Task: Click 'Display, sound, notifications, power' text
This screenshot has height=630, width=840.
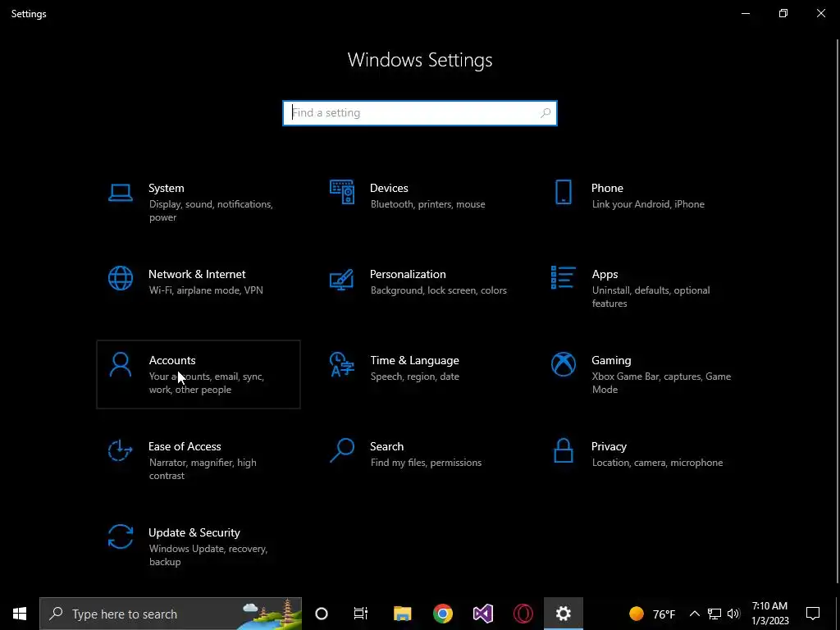Action: [211, 211]
